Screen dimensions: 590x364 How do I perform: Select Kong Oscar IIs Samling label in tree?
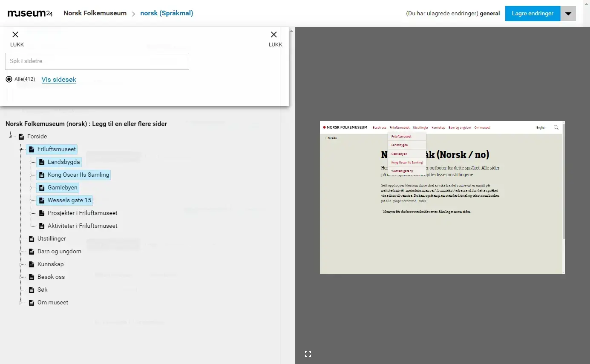78,175
